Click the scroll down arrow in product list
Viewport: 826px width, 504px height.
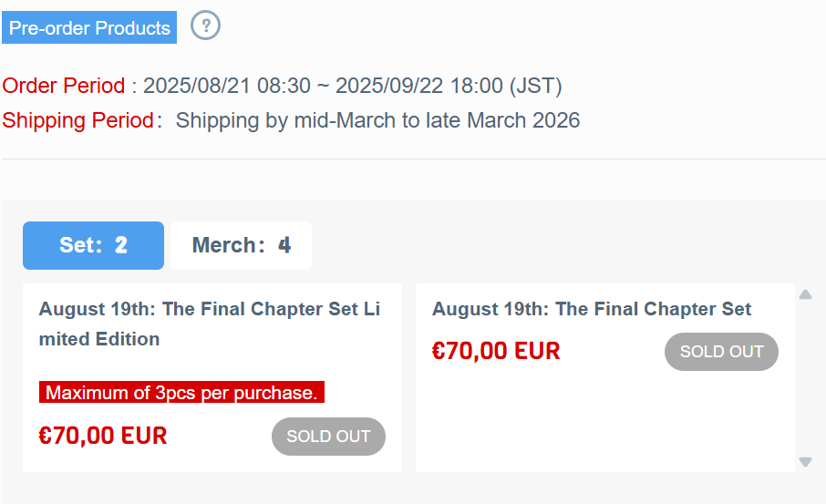(805, 462)
